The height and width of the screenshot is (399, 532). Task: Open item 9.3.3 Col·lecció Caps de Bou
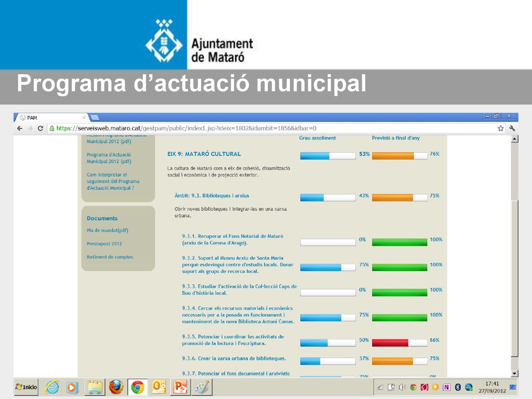[239, 290]
